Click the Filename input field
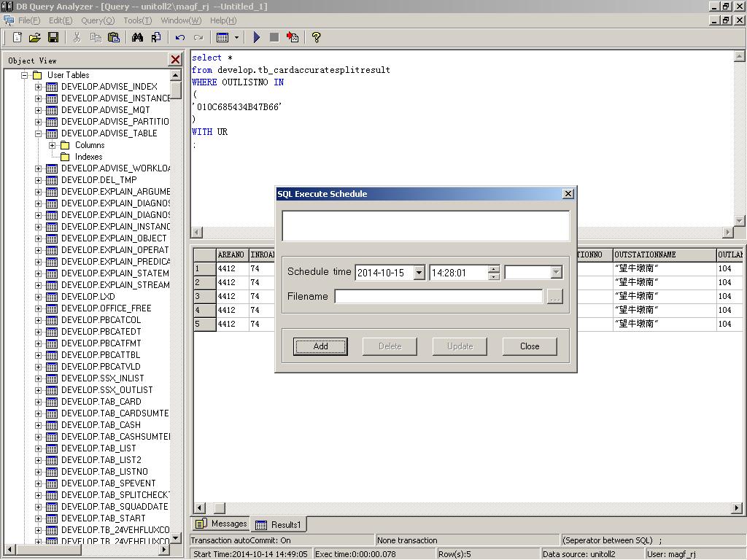 coord(438,296)
